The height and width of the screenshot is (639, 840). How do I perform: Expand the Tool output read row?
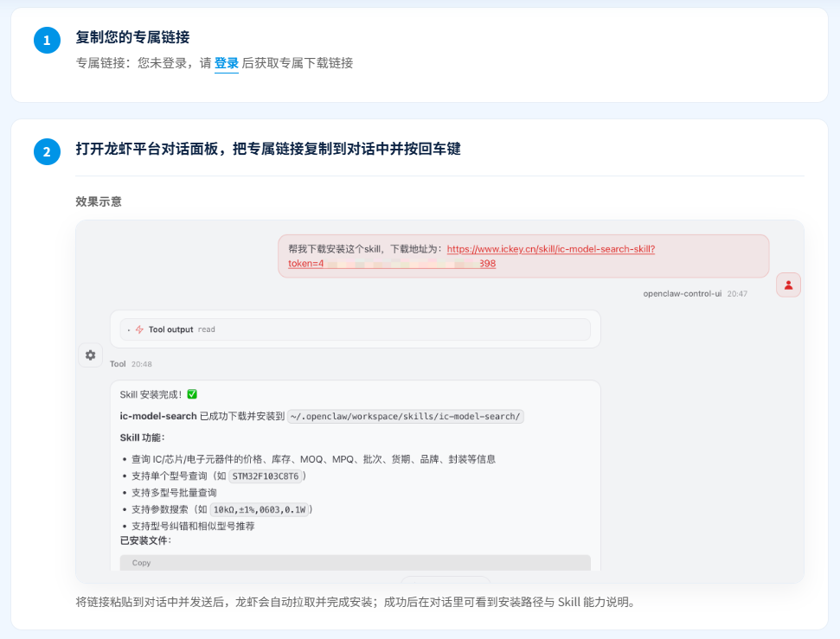click(129, 329)
